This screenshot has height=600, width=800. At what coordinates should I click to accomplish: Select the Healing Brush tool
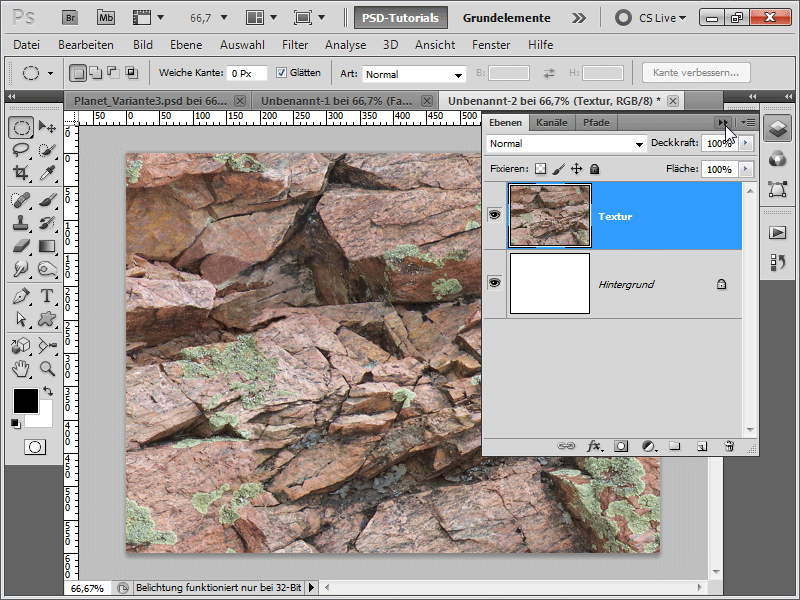coord(21,199)
